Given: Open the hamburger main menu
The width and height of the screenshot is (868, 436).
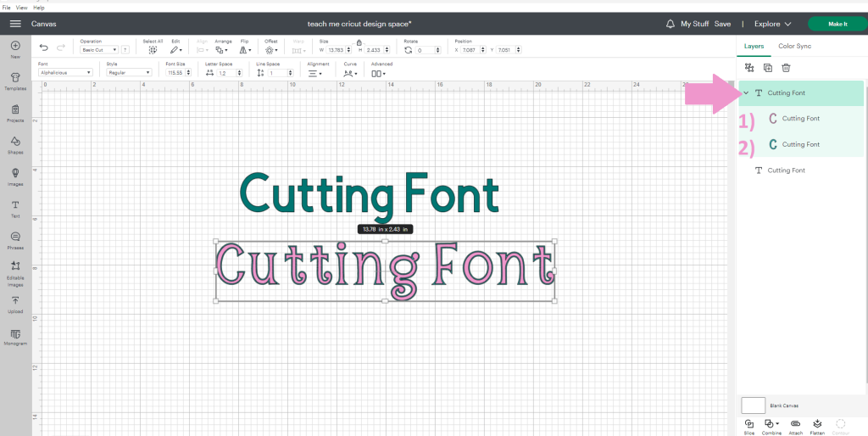Looking at the screenshot, I should click(15, 24).
